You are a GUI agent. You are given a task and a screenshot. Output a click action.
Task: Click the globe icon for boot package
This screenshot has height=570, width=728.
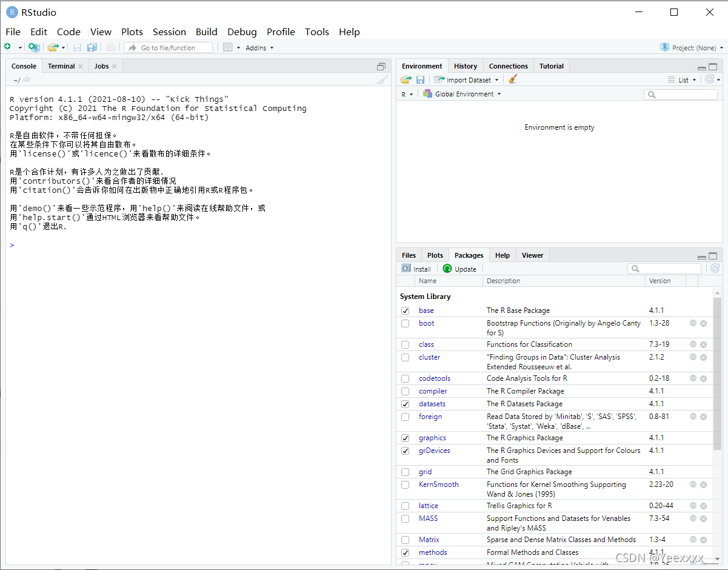tap(693, 323)
